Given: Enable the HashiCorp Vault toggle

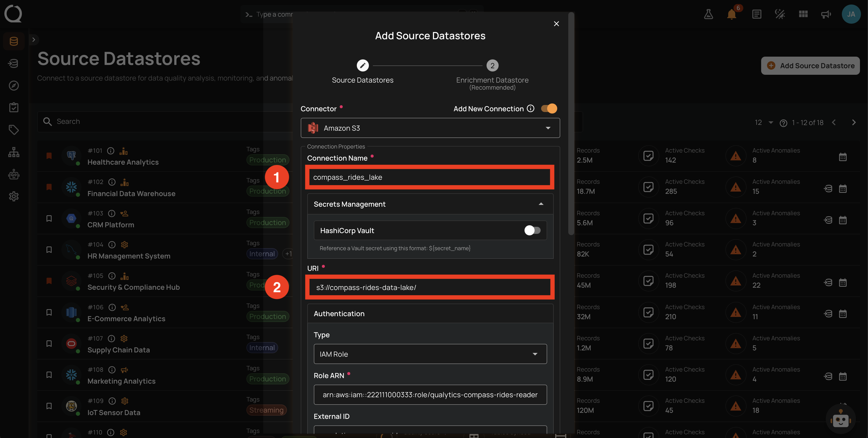Looking at the screenshot, I should tap(532, 230).
